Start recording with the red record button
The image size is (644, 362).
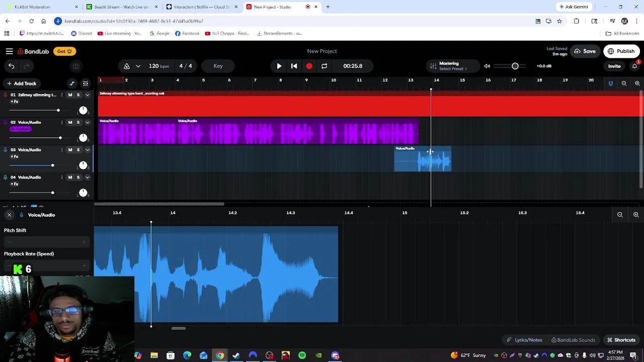[x=309, y=66]
